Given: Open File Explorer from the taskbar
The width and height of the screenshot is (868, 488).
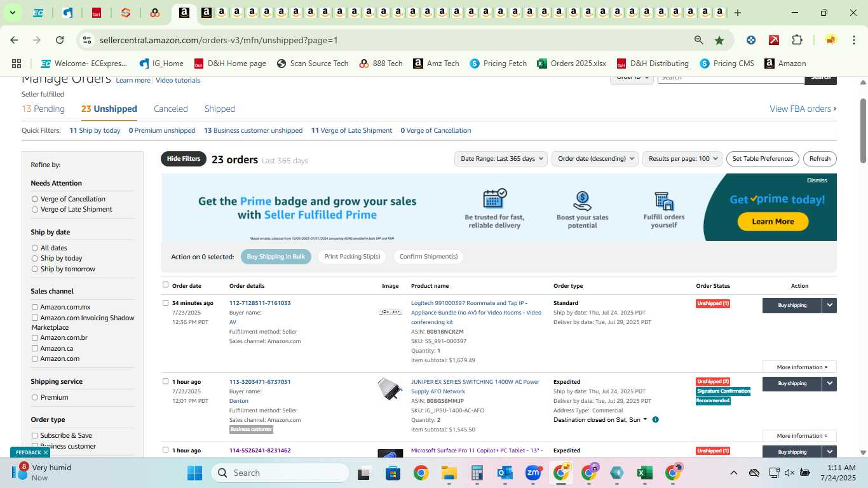Looking at the screenshot, I should [x=449, y=473].
